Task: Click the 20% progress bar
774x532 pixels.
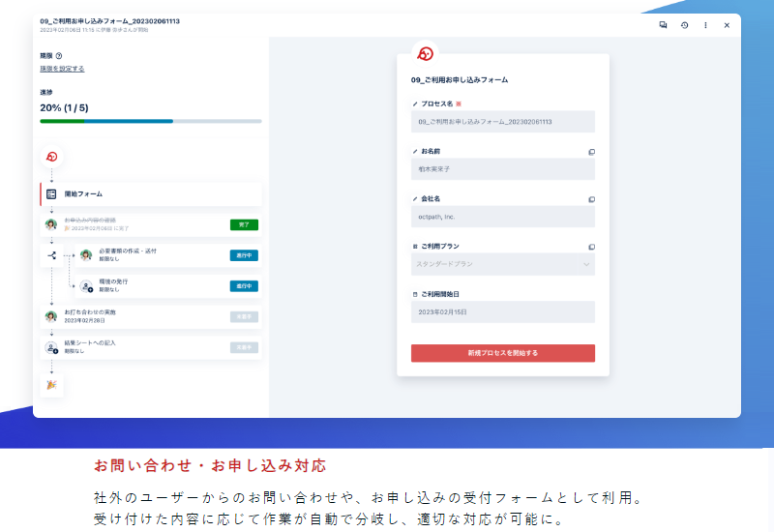Action: tap(150, 121)
